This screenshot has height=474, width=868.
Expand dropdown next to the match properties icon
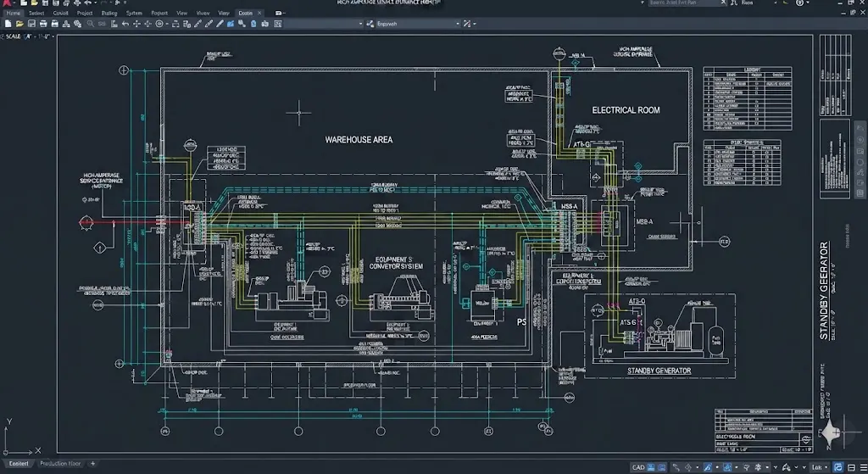(475, 24)
